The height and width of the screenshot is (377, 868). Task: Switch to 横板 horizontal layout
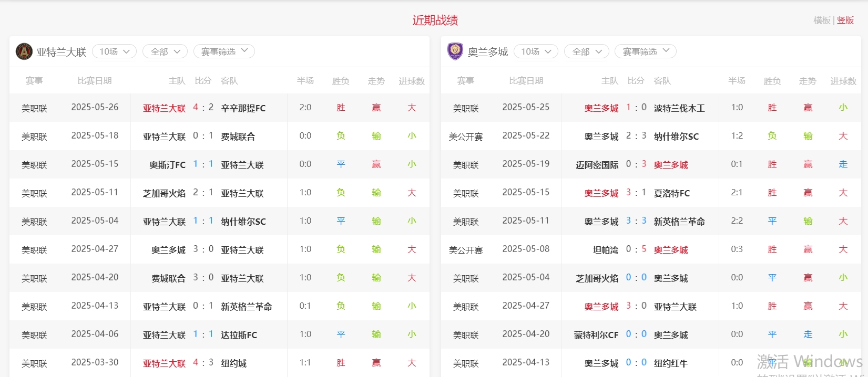coord(822,20)
